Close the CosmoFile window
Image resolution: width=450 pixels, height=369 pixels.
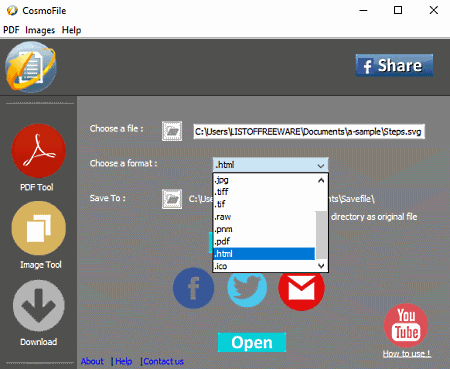434,10
